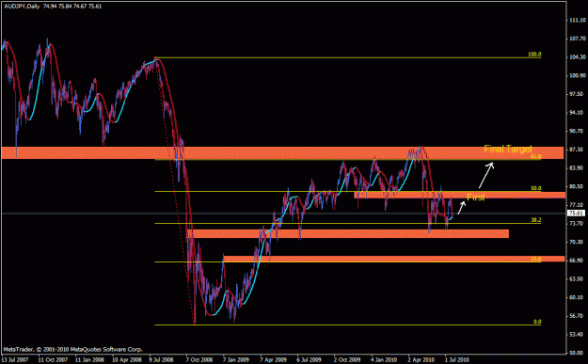Click the 1 Jul 2010 date label
588x364 pixels.
457,360
